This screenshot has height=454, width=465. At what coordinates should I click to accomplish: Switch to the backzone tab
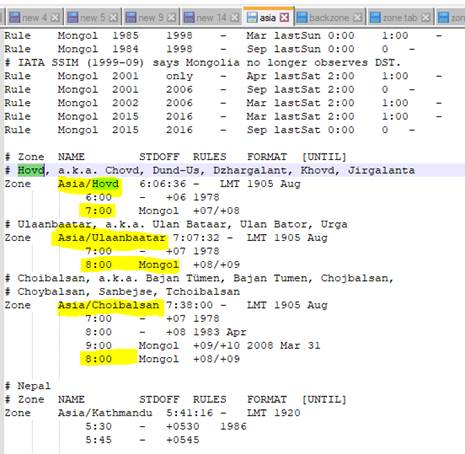coord(329,17)
